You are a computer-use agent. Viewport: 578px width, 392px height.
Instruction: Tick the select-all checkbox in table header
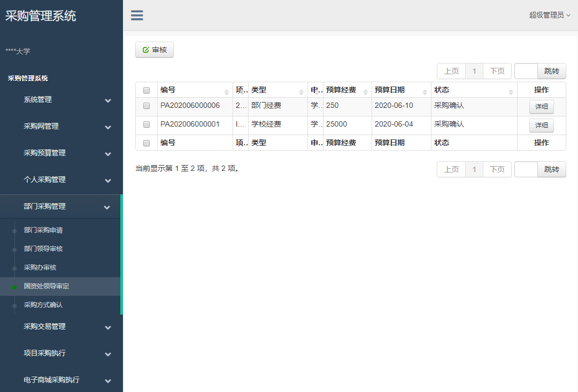tap(147, 90)
